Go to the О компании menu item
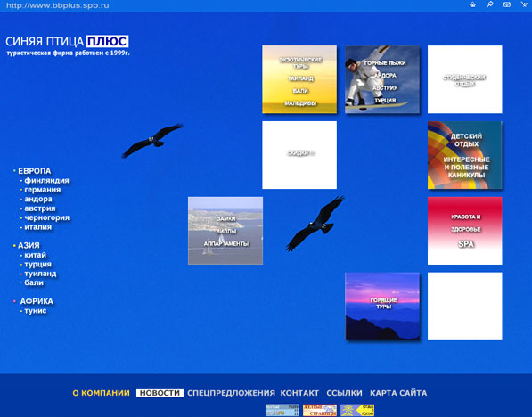The width and height of the screenshot is (532, 417). click(x=101, y=393)
